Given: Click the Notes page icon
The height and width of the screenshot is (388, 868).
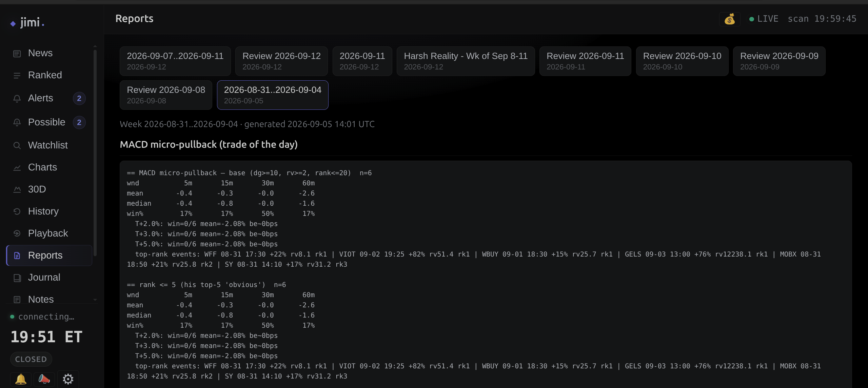Looking at the screenshot, I should point(17,300).
